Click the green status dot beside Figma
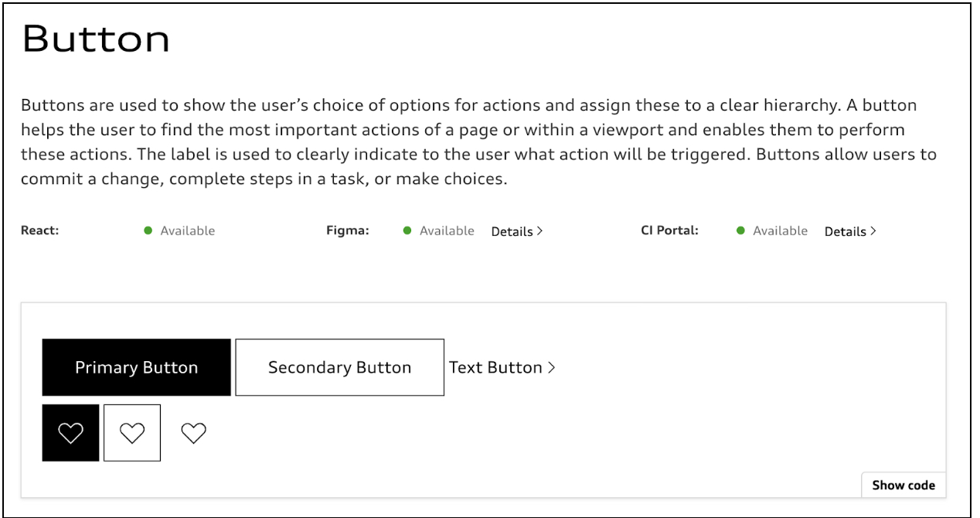This screenshot has width=980, height=518. click(x=408, y=230)
